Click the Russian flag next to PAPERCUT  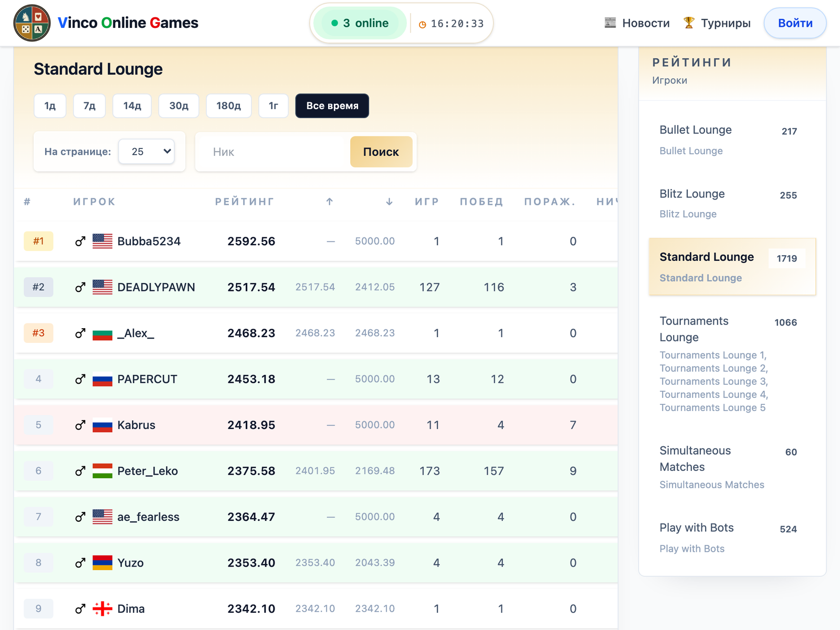click(x=102, y=379)
